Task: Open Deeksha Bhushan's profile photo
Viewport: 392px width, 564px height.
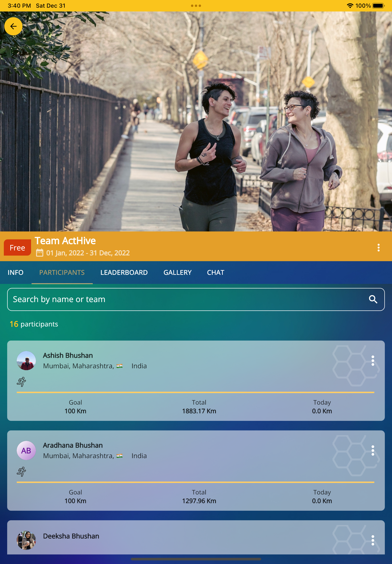Action: pos(26,540)
